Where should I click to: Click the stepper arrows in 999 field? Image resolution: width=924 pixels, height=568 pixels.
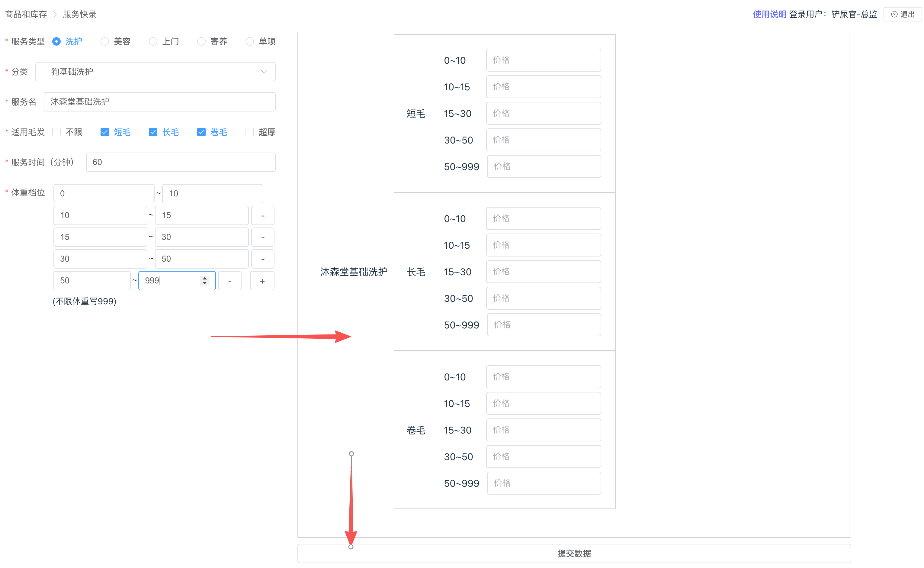205,280
